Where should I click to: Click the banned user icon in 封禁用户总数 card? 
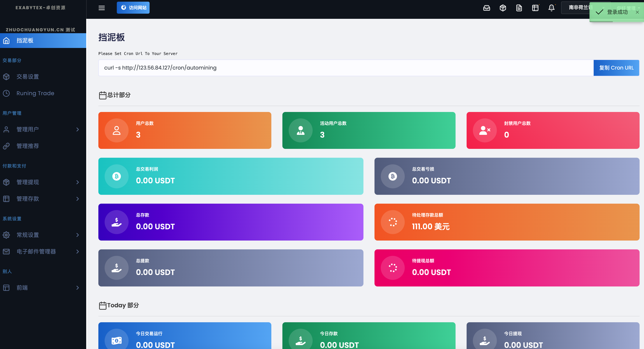point(484,130)
